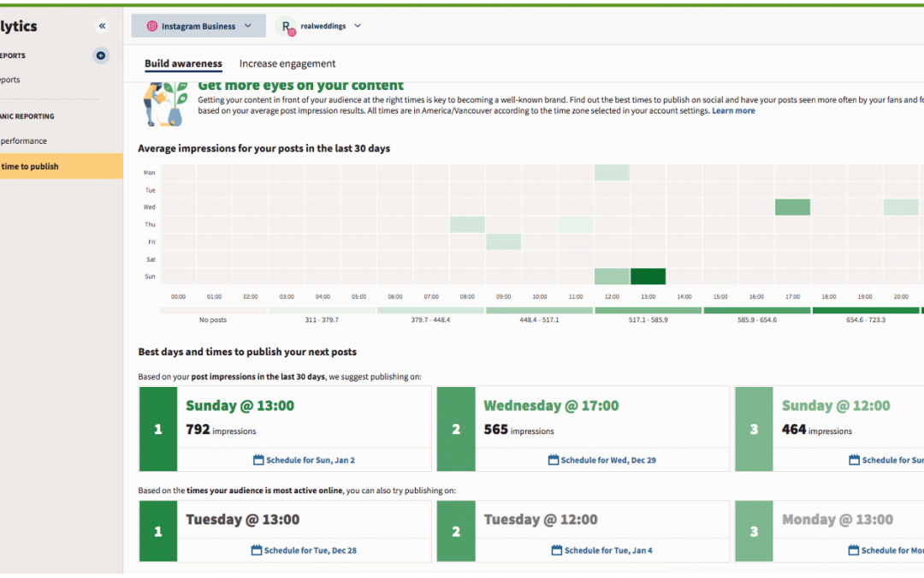Click the Instagram logo icon in the network selector
924x578 pixels.
click(152, 26)
